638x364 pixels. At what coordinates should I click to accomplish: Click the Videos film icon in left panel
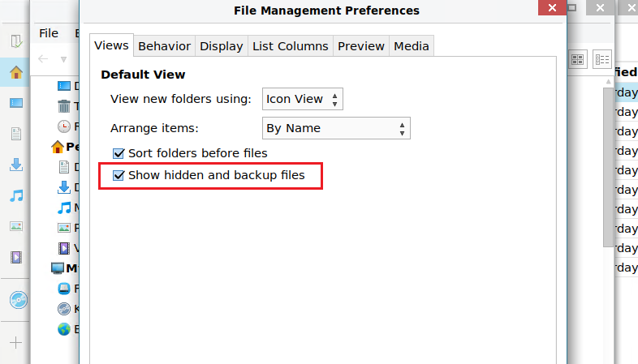(x=16, y=258)
